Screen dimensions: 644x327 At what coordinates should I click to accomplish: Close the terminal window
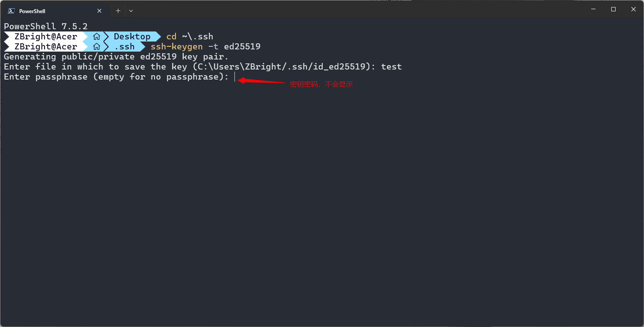click(x=634, y=9)
